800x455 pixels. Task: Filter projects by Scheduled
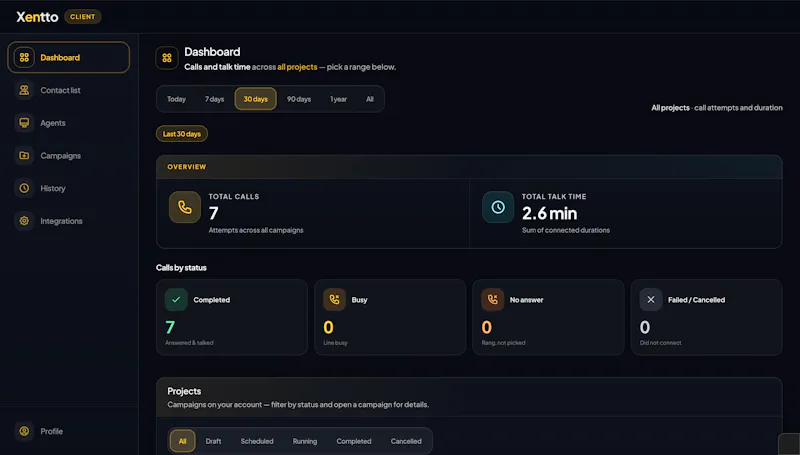(x=257, y=441)
